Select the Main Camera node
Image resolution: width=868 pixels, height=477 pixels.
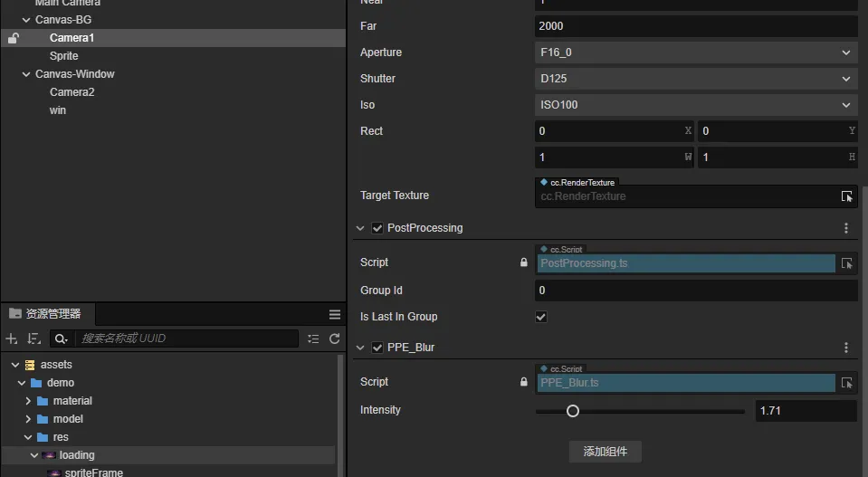pos(68,3)
